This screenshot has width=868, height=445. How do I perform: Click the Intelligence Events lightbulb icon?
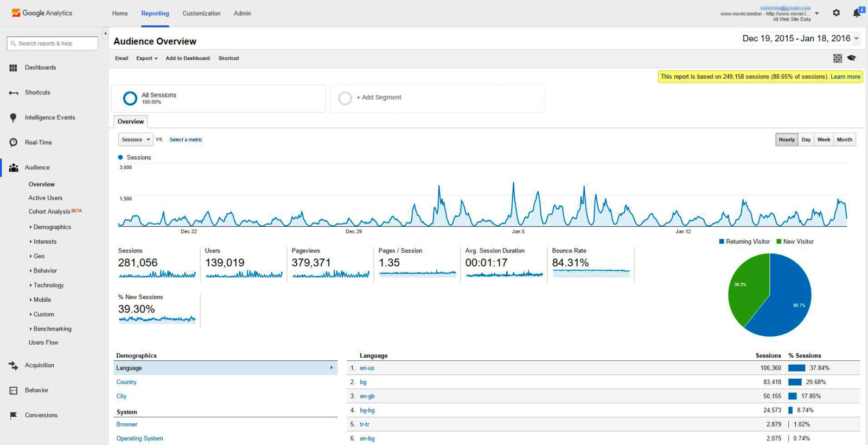(13, 118)
